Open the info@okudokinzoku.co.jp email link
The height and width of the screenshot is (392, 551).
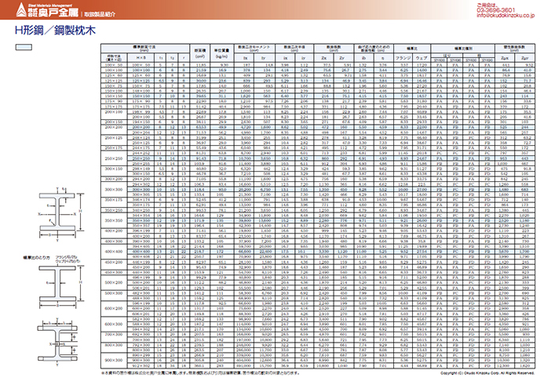click(x=505, y=16)
